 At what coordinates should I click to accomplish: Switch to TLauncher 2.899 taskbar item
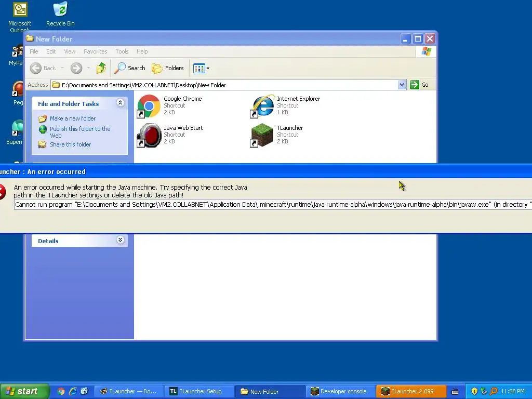(x=411, y=392)
